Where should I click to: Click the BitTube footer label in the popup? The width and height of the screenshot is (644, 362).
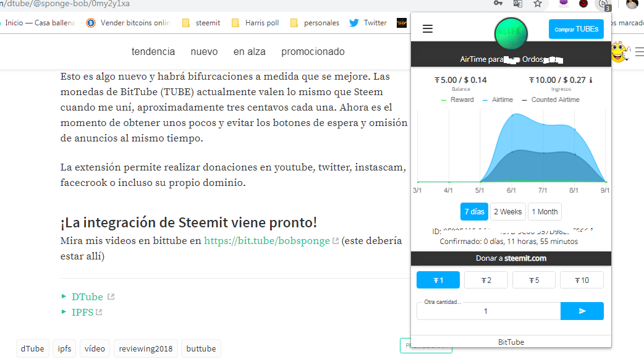(511, 342)
